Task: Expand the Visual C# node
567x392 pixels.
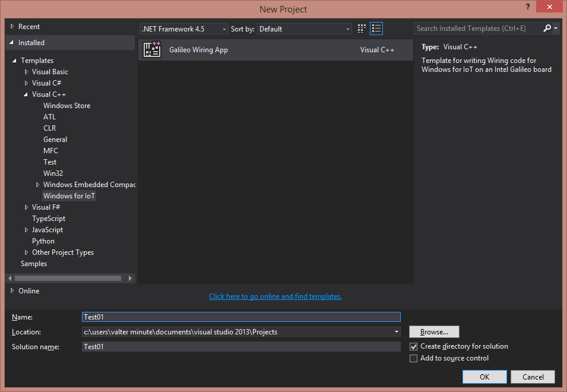Action: tap(26, 83)
